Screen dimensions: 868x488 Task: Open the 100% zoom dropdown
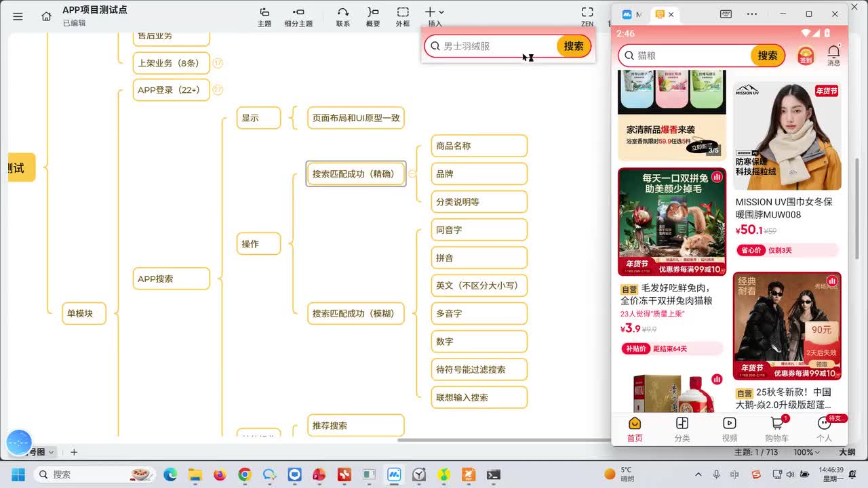807,452
